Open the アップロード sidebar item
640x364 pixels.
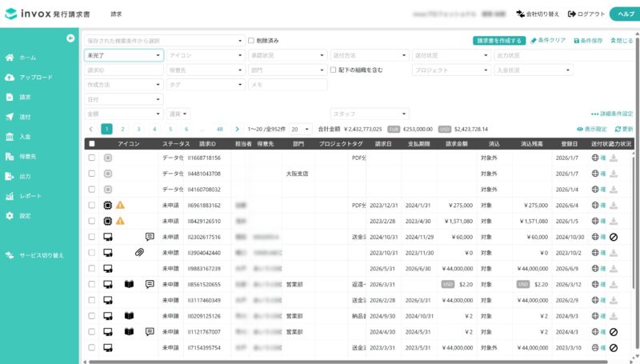(29, 77)
